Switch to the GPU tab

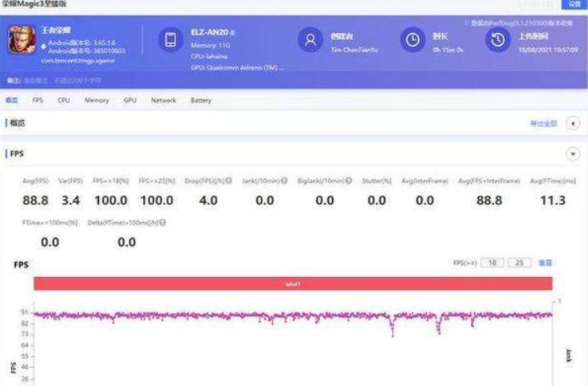(x=130, y=100)
